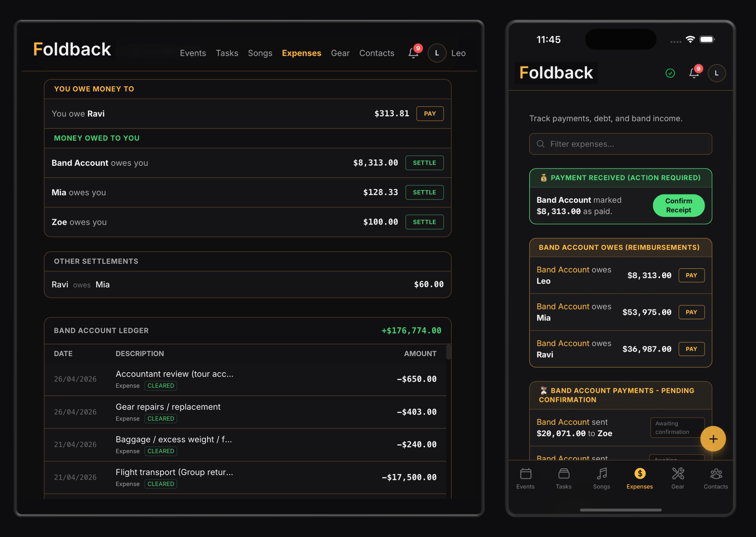Open Contacts in top navigation
Image resolution: width=756 pixels, height=537 pixels.
[x=377, y=53]
